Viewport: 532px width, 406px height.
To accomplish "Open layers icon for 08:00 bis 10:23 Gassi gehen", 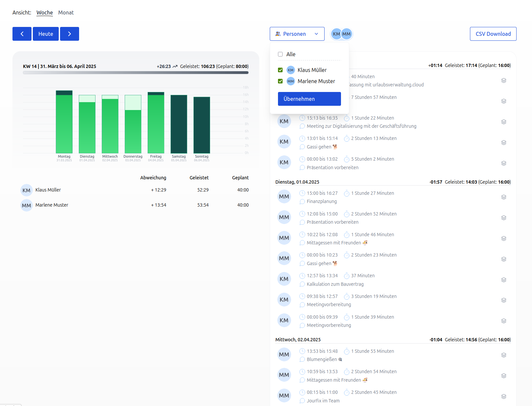I will pos(504,259).
